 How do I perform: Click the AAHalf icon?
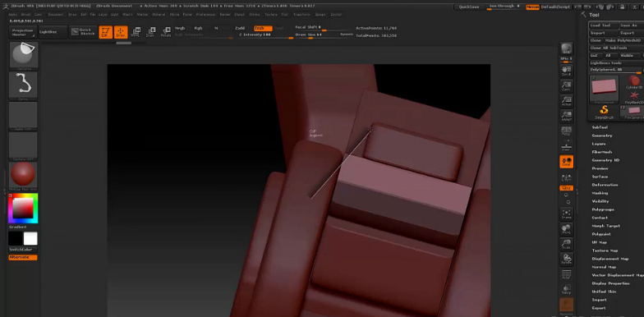[567, 116]
